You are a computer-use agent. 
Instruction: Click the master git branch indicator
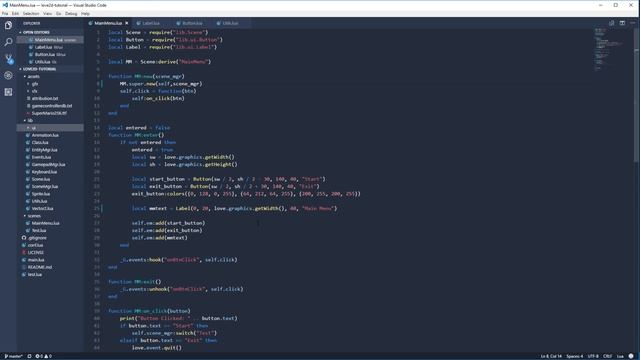(x=13, y=356)
